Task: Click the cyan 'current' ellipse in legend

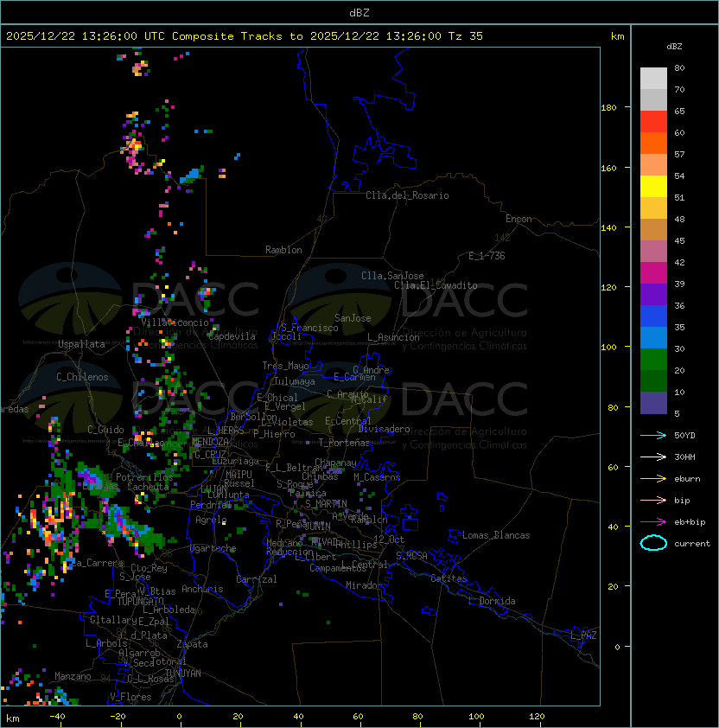Action: 653,543
